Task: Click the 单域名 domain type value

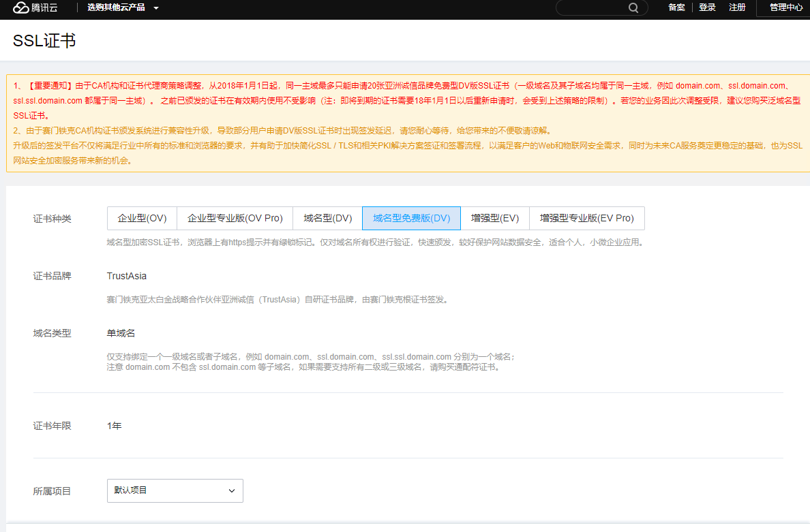Action: (x=121, y=333)
